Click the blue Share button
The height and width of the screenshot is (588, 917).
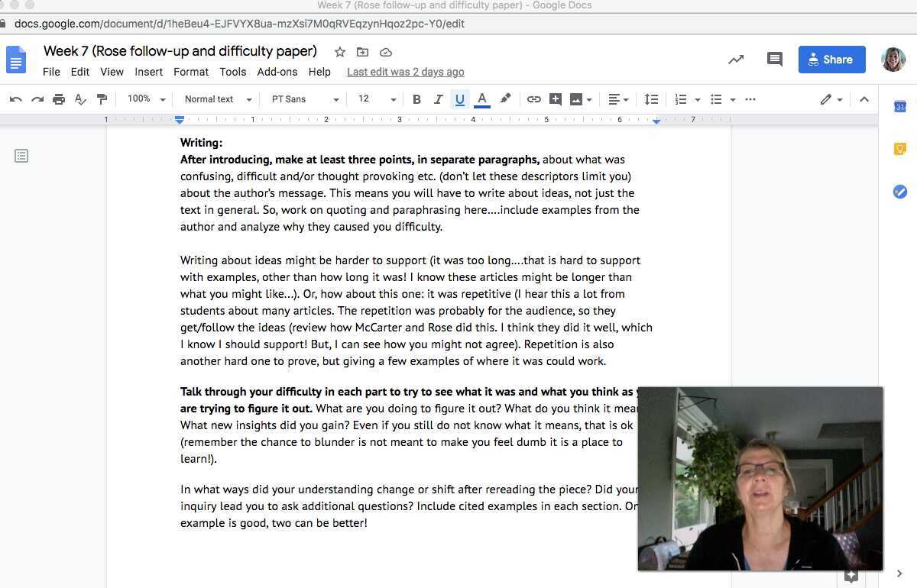pos(831,60)
